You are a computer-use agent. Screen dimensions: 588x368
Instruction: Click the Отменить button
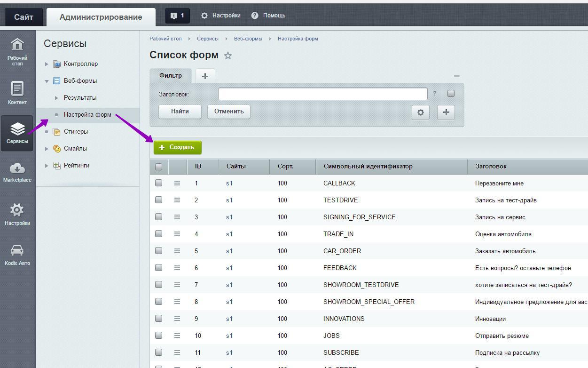tap(229, 112)
